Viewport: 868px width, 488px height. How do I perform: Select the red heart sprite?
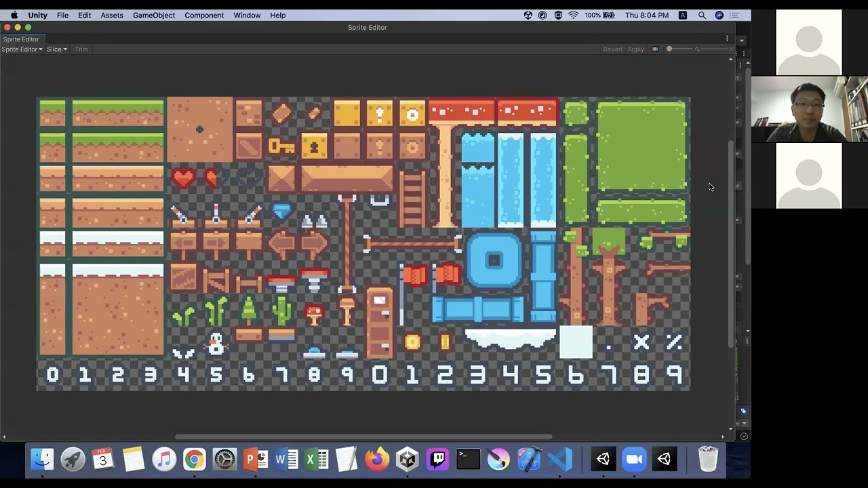click(x=183, y=178)
